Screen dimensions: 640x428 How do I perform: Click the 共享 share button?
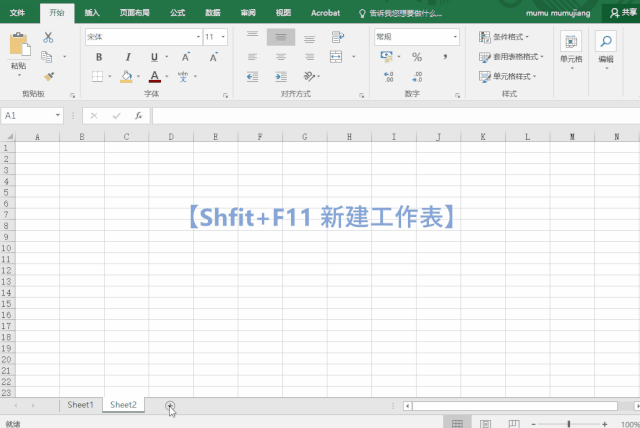click(x=623, y=13)
